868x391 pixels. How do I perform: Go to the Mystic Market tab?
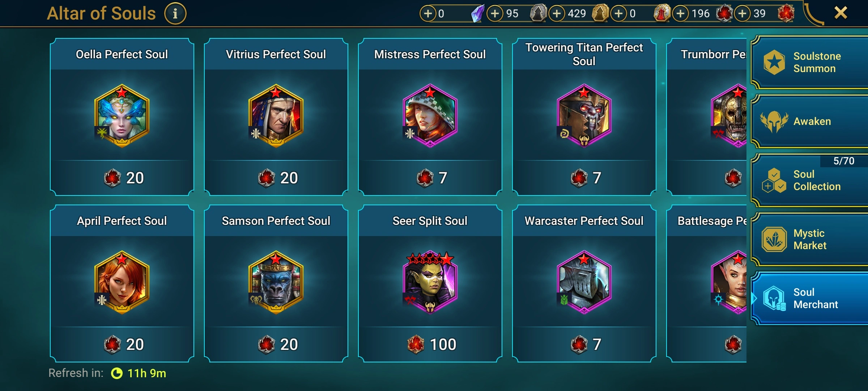(x=809, y=239)
